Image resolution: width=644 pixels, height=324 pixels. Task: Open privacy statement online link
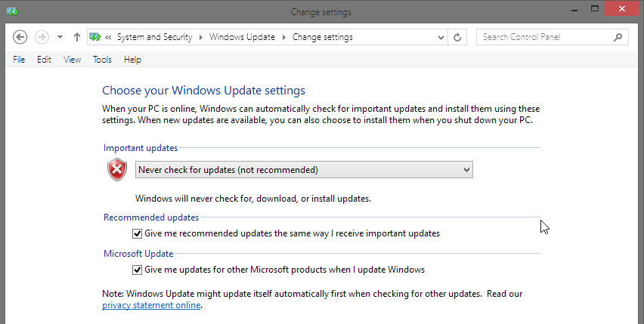point(151,305)
